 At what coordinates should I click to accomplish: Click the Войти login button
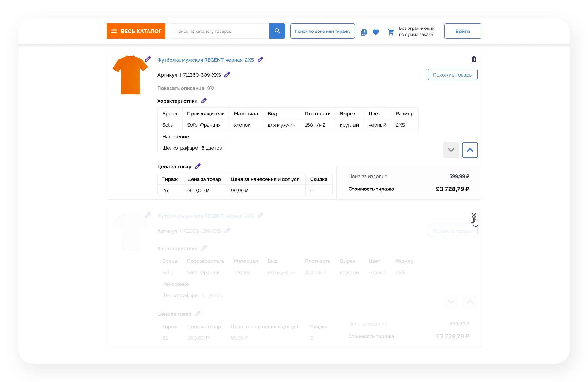coord(462,31)
